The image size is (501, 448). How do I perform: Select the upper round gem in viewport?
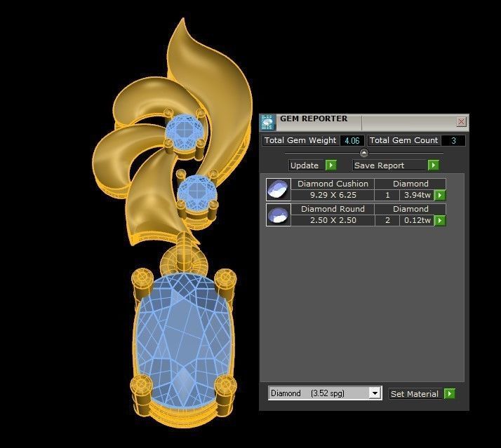click(185, 131)
